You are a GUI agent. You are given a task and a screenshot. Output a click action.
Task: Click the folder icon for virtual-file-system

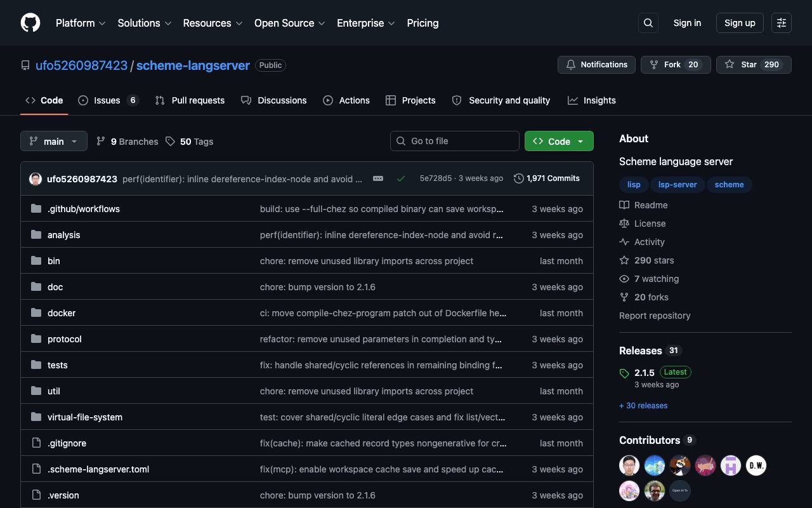click(36, 417)
